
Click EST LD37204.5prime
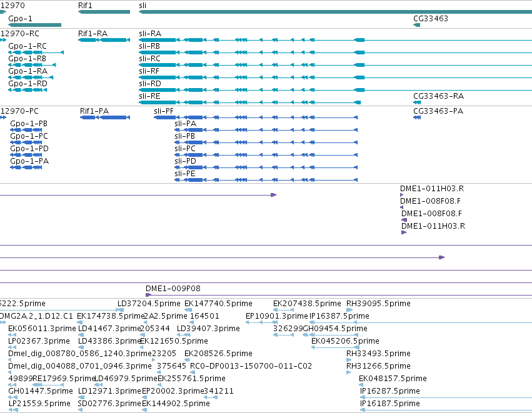[x=149, y=304]
